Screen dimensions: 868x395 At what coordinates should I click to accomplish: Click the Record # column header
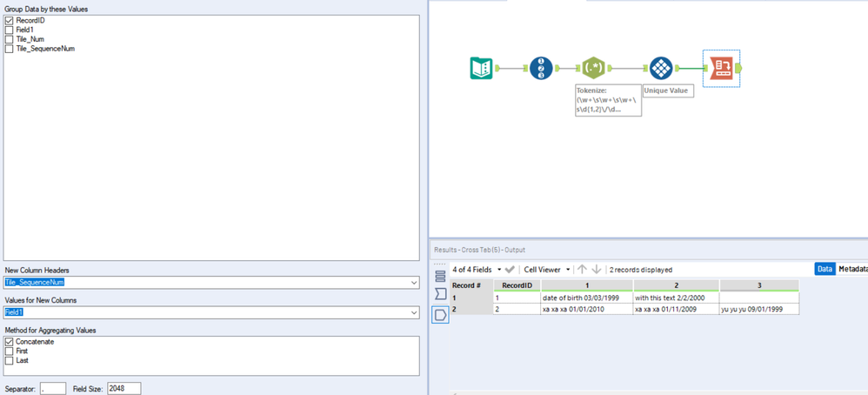point(471,286)
